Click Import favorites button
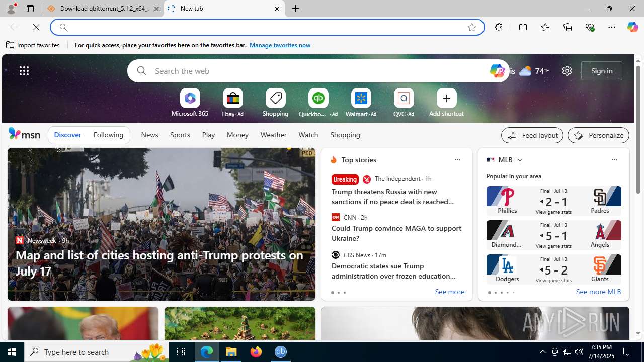The image size is (644, 362). point(33,45)
